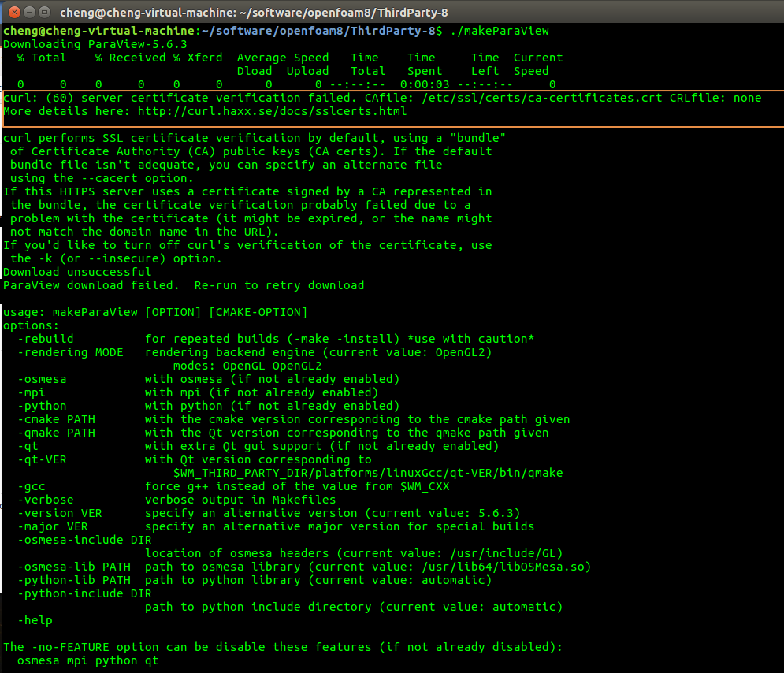Click the -major VER option
The width and height of the screenshot is (784, 673).
pos(53,527)
